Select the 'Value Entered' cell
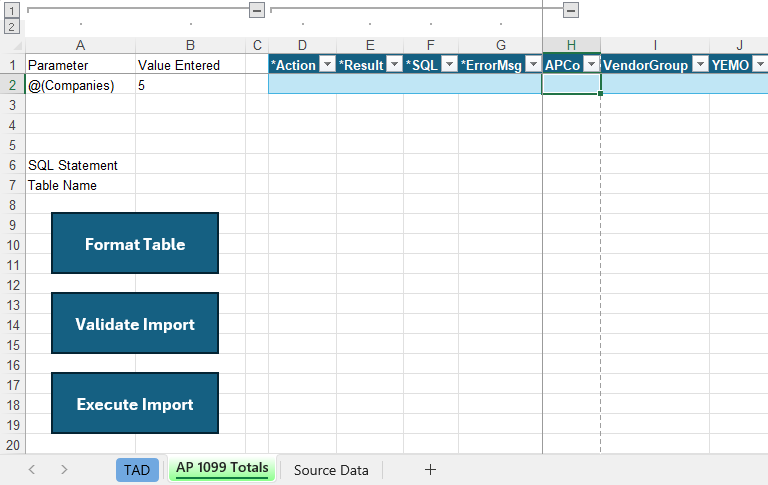The width and height of the screenshot is (768, 485). click(x=191, y=65)
